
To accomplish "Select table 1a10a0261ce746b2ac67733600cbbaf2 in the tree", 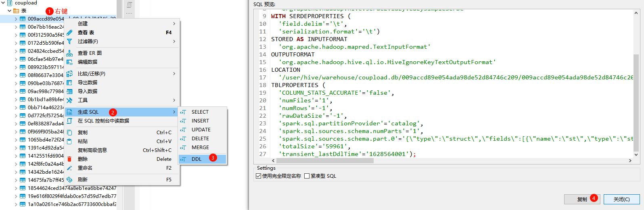I will tap(72, 204).
